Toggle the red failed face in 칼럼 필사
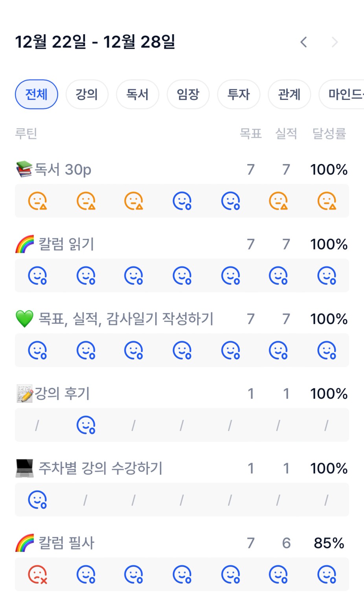 click(x=37, y=575)
